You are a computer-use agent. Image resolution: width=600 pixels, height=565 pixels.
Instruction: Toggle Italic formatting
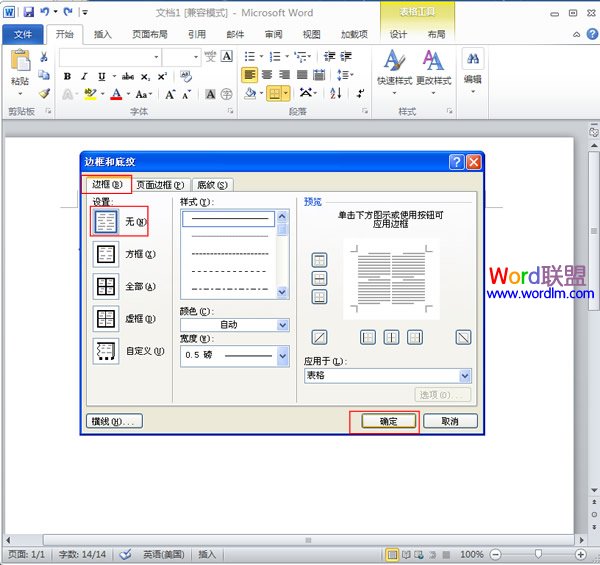click(x=84, y=76)
